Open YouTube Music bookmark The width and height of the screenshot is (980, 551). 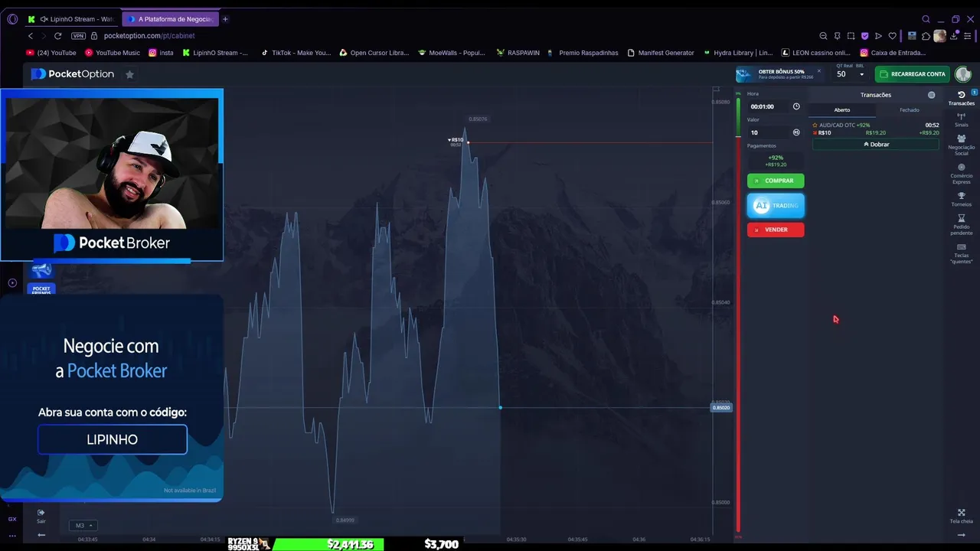coord(113,53)
